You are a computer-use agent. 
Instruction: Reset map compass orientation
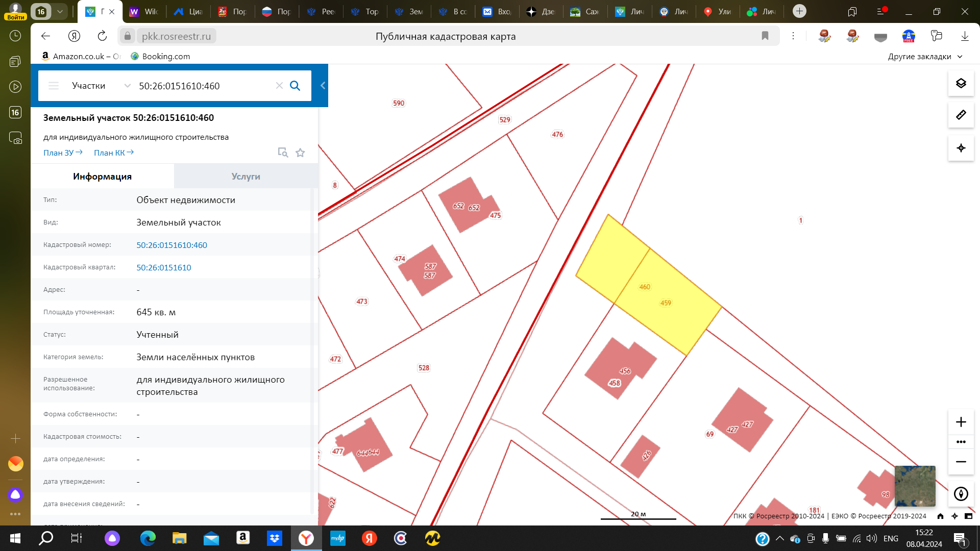(961, 493)
